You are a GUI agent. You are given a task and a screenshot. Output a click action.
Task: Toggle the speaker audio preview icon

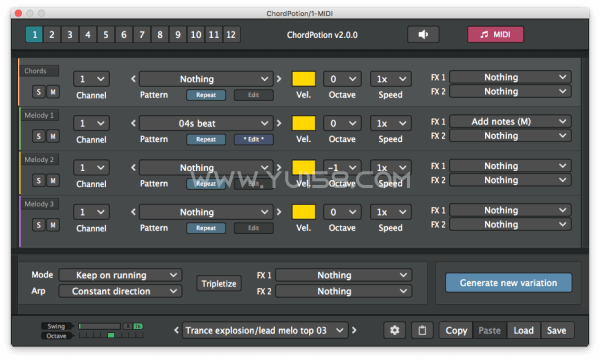[x=423, y=34]
